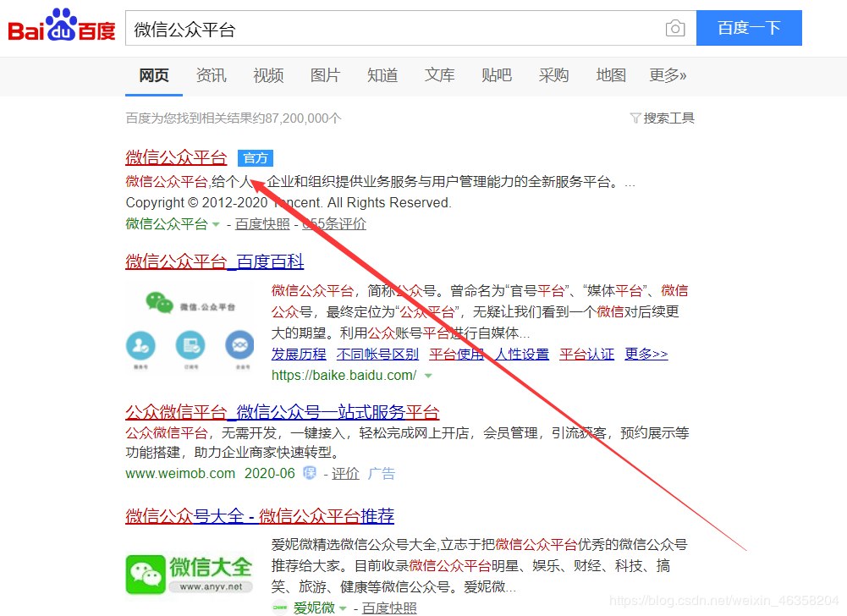Open camera image search in search box

(674, 29)
